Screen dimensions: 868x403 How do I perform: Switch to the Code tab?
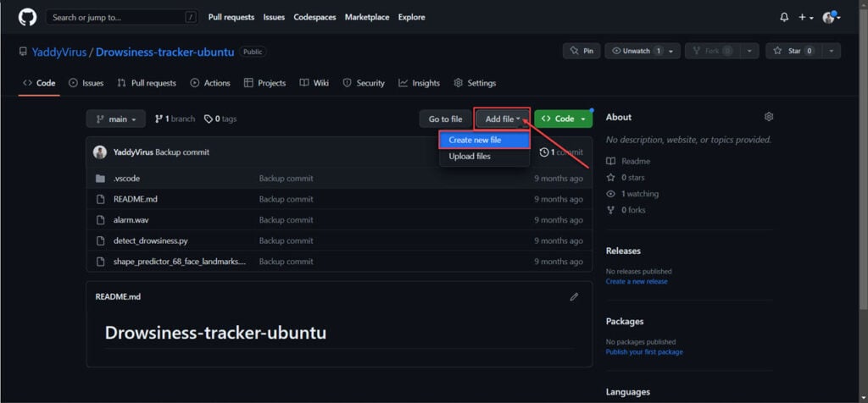(x=39, y=83)
